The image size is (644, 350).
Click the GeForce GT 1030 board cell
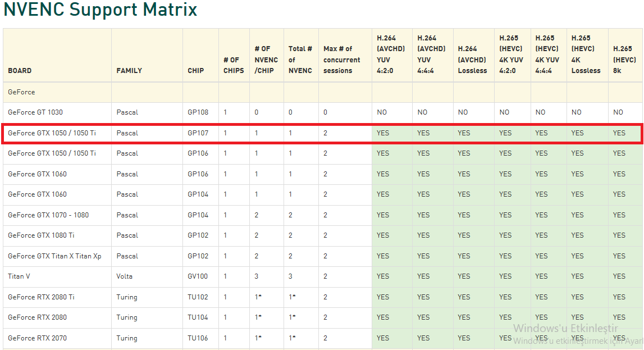tap(35, 112)
